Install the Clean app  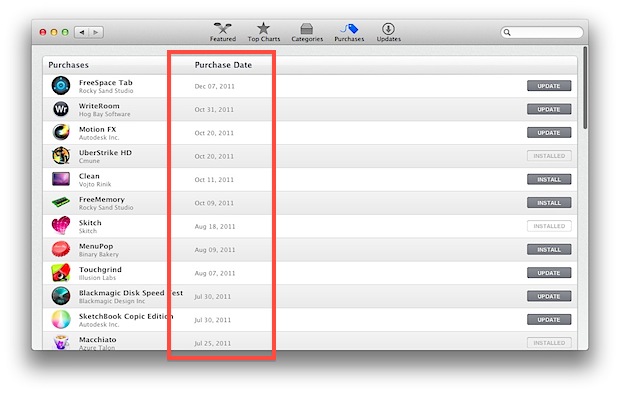[x=549, y=179]
